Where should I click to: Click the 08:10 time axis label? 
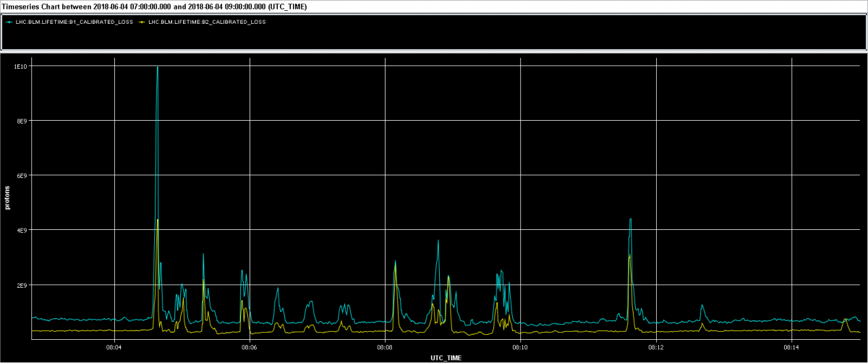521,348
